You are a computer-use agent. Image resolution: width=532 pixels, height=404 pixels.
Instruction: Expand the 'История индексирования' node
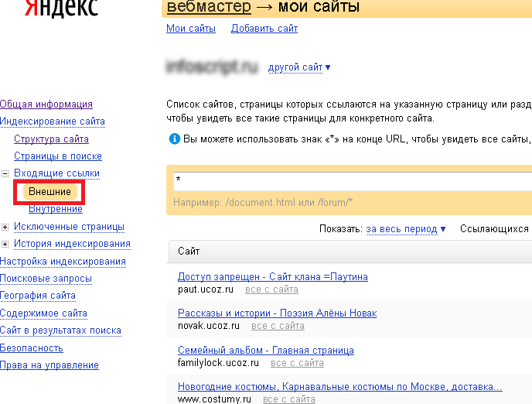click(x=5, y=244)
